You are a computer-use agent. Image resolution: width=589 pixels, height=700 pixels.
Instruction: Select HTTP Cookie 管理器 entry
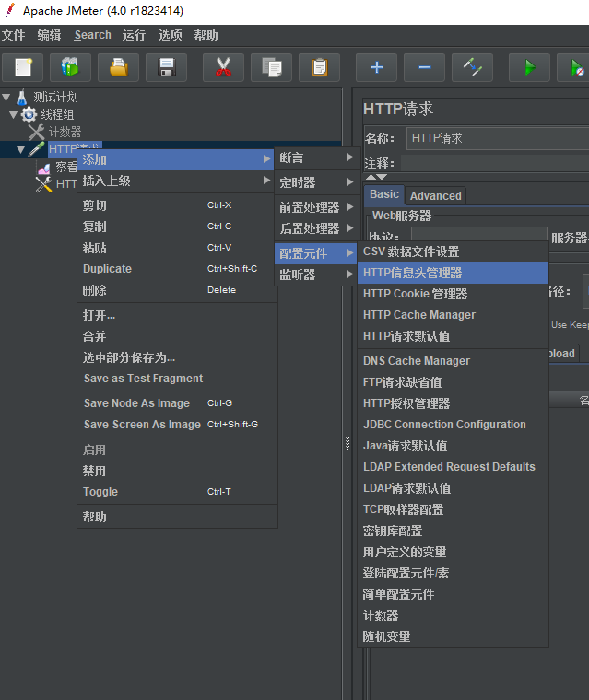[x=453, y=294]
